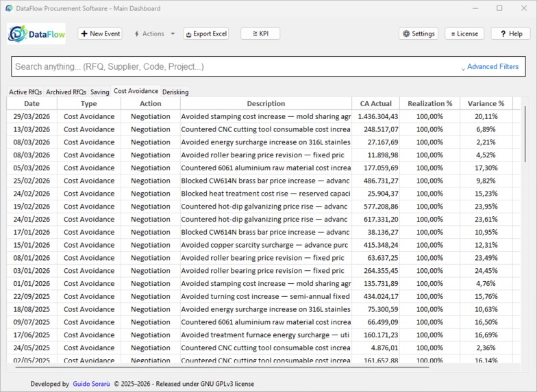This screenshot has width=537, height=392.
Task: Click the date 18/08/2025
Action: tap(32, 309)
